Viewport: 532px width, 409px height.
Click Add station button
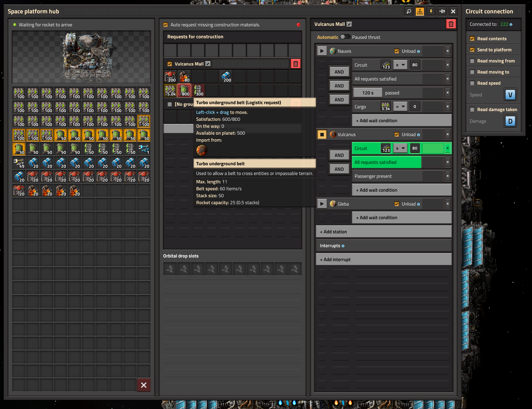click(x=384, y=232)
